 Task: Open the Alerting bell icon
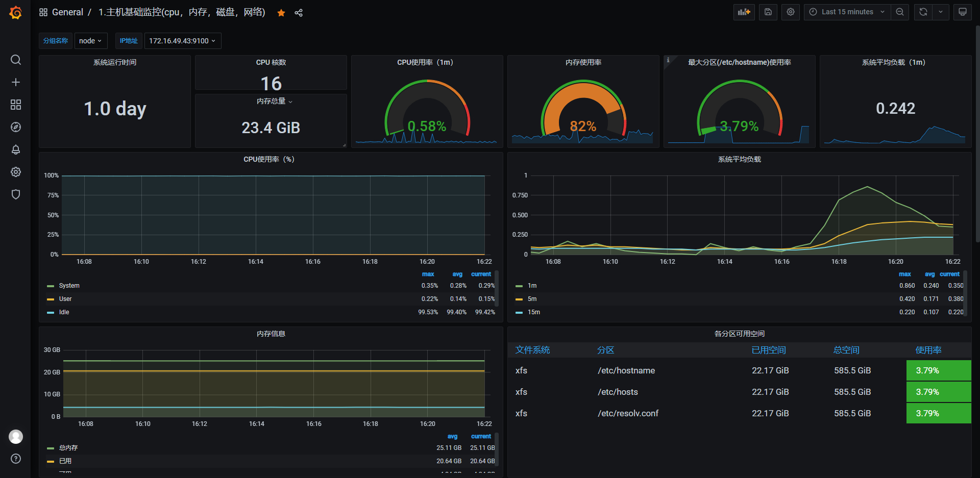pyautogui.click(x=16, y=149)
